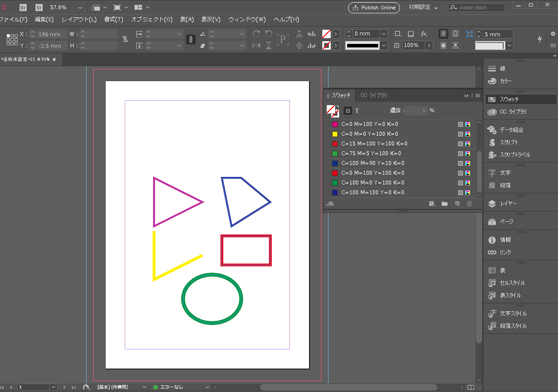Open the 文字スタイル (Character Styles) panel
The height and width of the screenshot is (392, 558).
pyautogui.click(x=520, y=314)
